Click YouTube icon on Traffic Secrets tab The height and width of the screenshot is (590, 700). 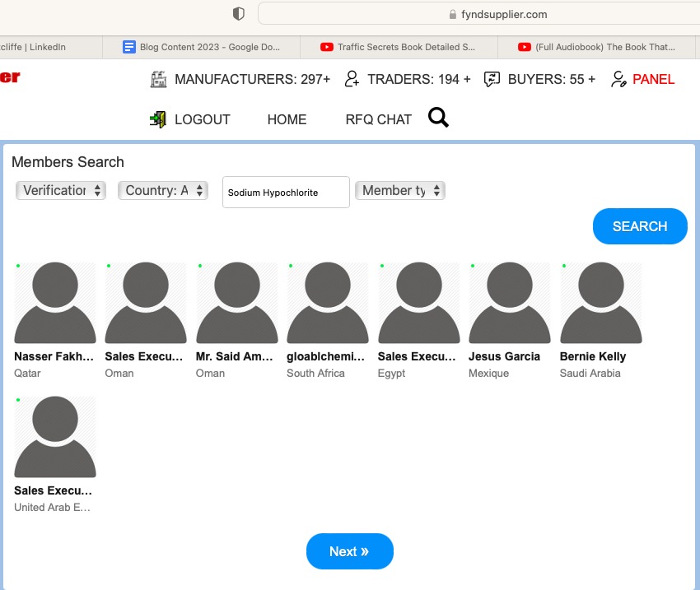tap(327, 47)
